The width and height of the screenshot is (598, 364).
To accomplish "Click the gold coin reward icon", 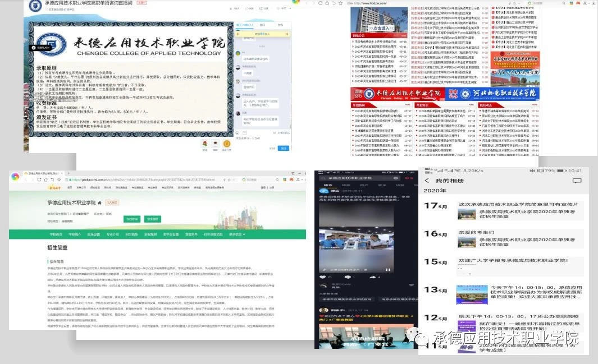I will [x=226, y=144].
